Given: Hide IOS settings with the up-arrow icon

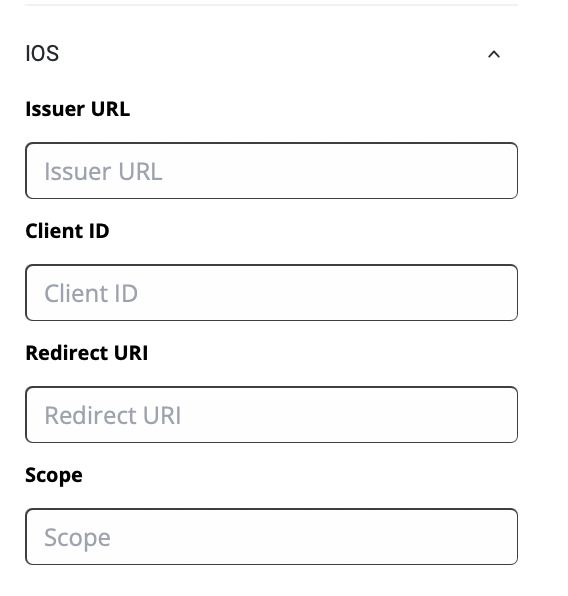Looking at the screenshot, I should pyautogui.click(x=493, y=54).
